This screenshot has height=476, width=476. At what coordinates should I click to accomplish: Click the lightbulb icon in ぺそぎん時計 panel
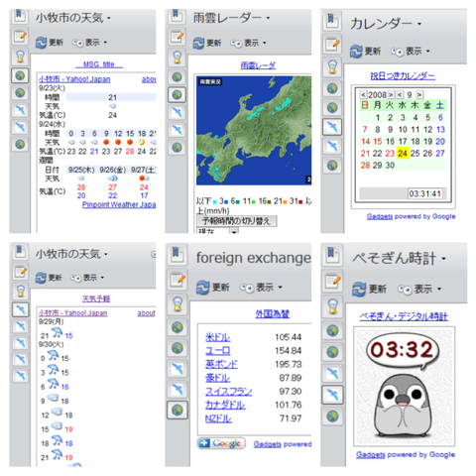[x=332, y=306]
